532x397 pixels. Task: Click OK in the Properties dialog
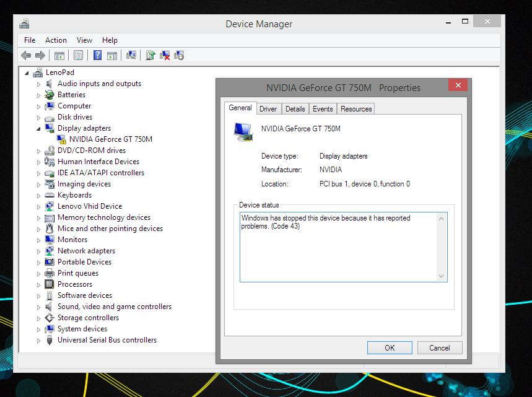pyautogui.click(x=390, y=348)
